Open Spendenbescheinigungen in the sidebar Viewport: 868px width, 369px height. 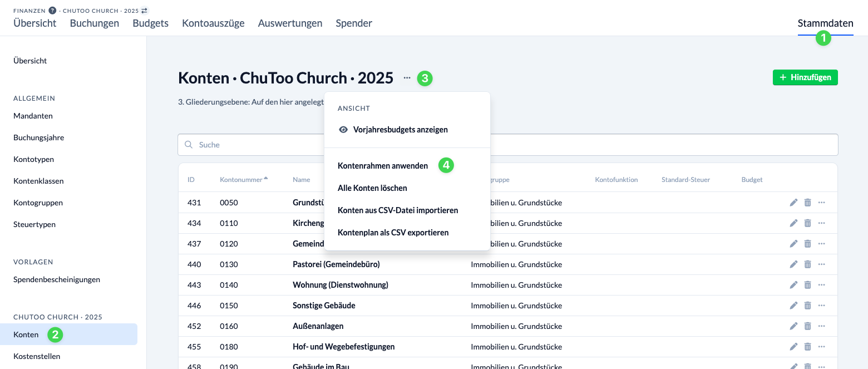(x=57, y=279)
